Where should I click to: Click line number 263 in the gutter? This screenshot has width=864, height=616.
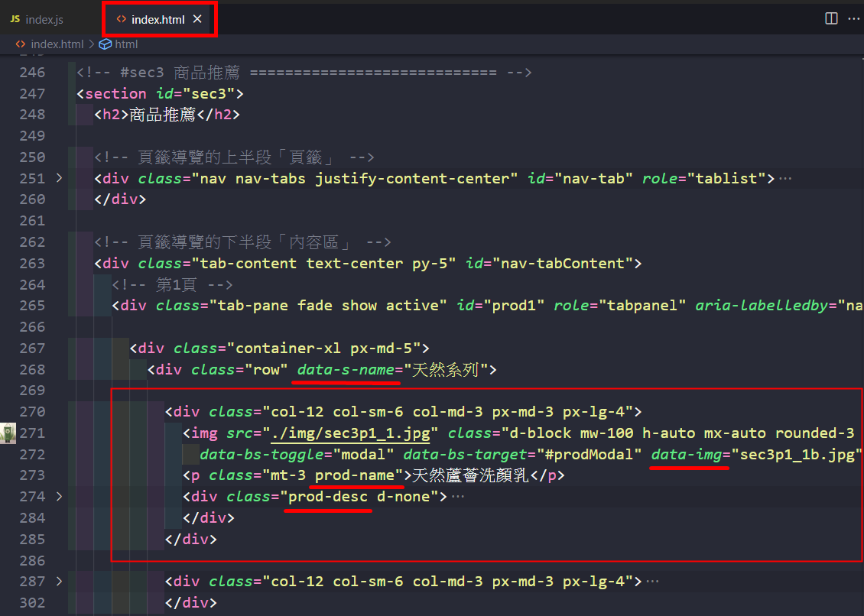coord(32,264)
